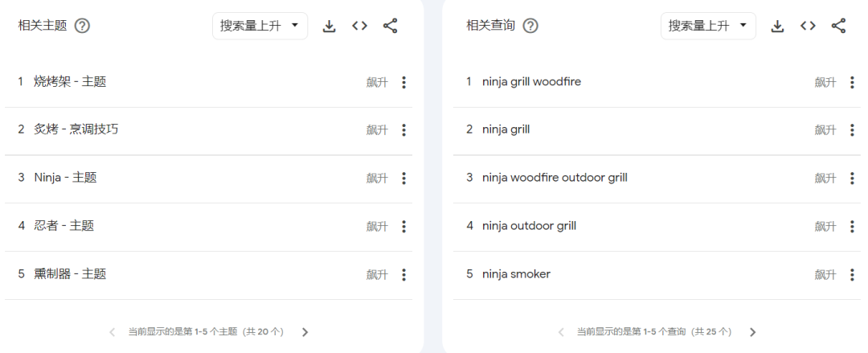
Task: Open more options for ninja outdoor grill
Action: pos(852,226)
